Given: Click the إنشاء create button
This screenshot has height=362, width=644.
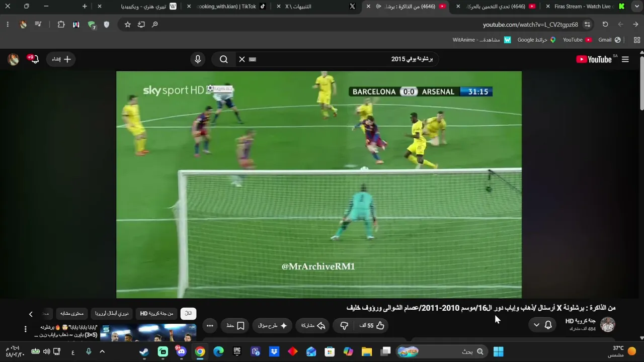Looking at the screenshot, I should [x=61, y=59].
